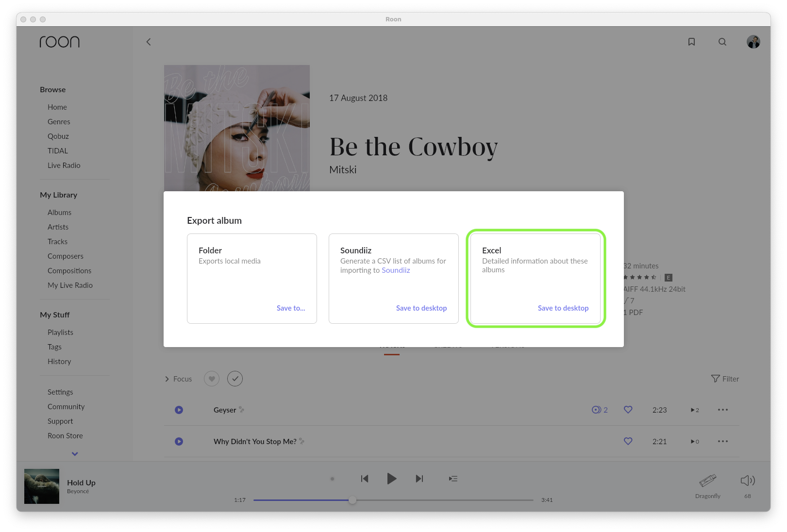Click the progress slider handle
787x532 pixels.
[352, 500]
